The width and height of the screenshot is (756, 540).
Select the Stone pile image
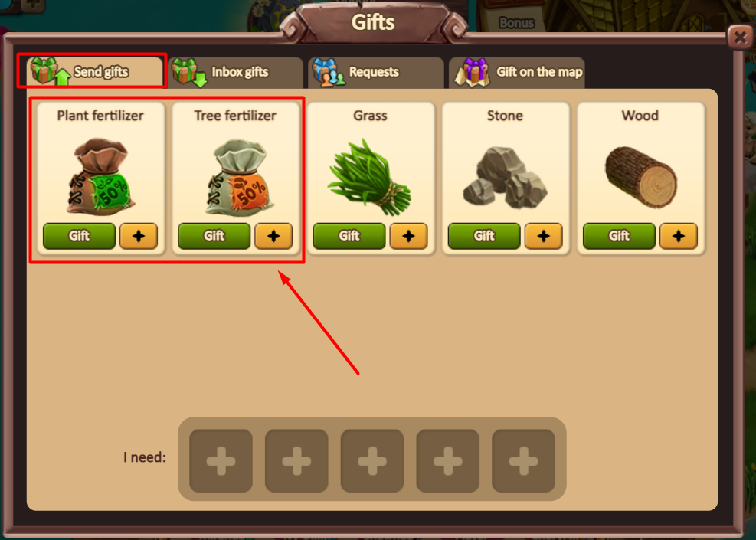pos(505,178)
